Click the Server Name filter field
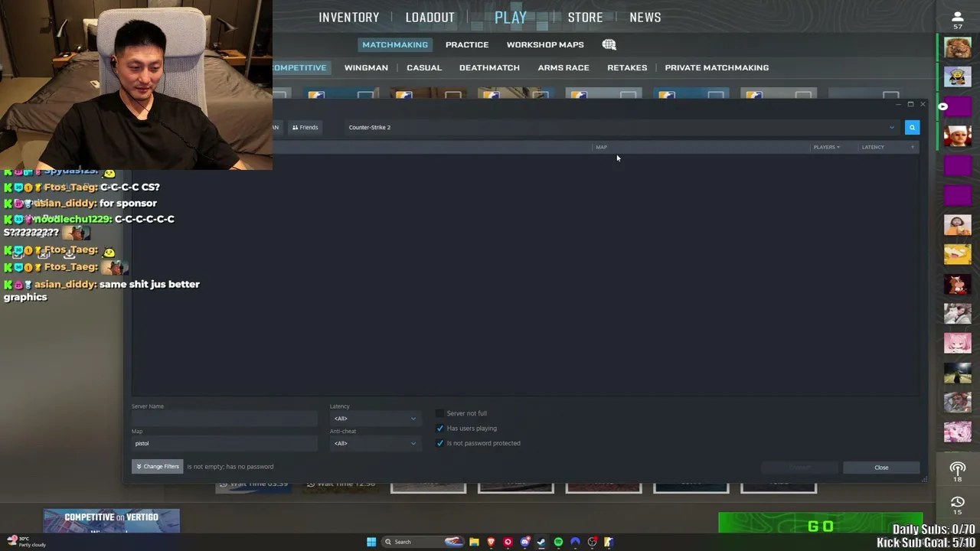This screenshot has height=551, width=980. [x=224, y=419]
